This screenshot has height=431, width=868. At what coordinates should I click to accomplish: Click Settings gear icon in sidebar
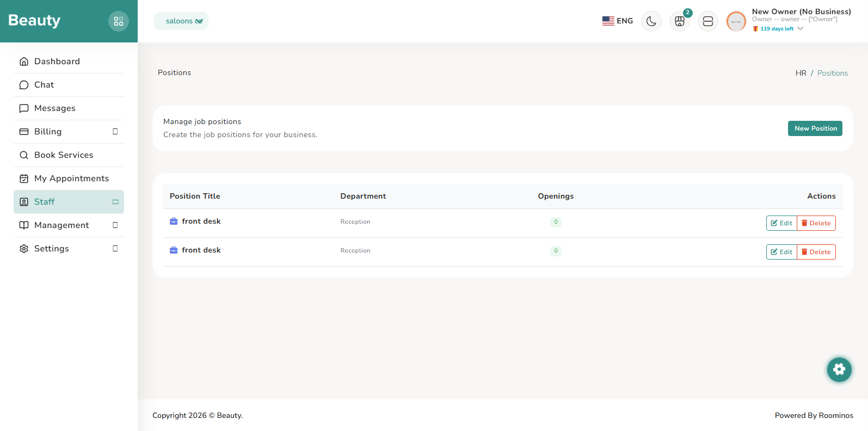(x=24, y=249)
